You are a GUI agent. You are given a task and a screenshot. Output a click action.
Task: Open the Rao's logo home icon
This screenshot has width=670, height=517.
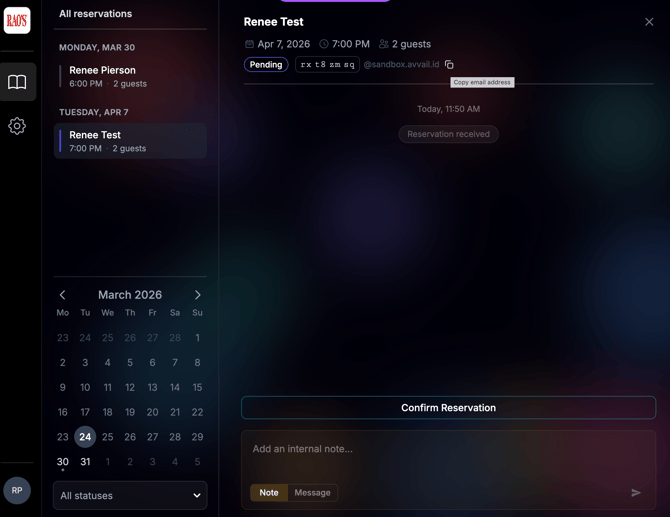tap(17, 20)
